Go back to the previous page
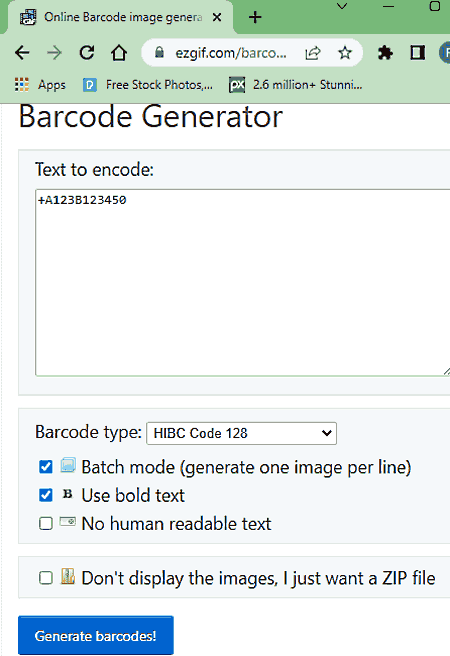 pyautogui.click(x=22, y=53)
